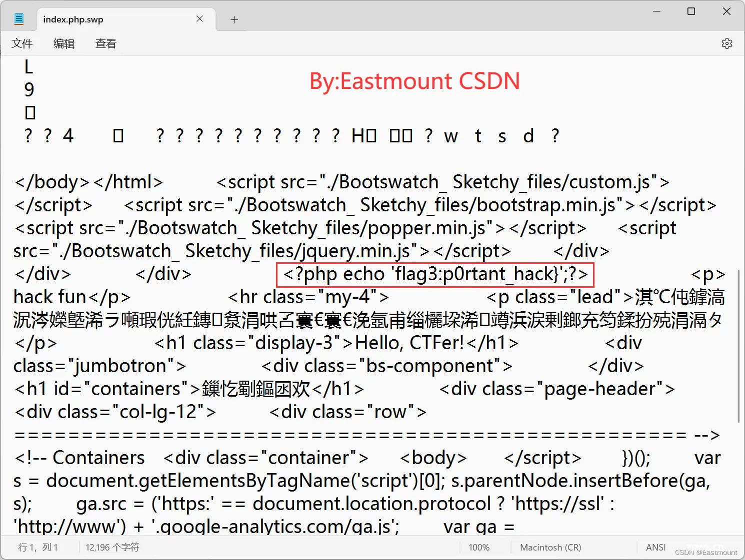Click the <div class="row"> text
The image size is (745, 560).
(348, 412)
